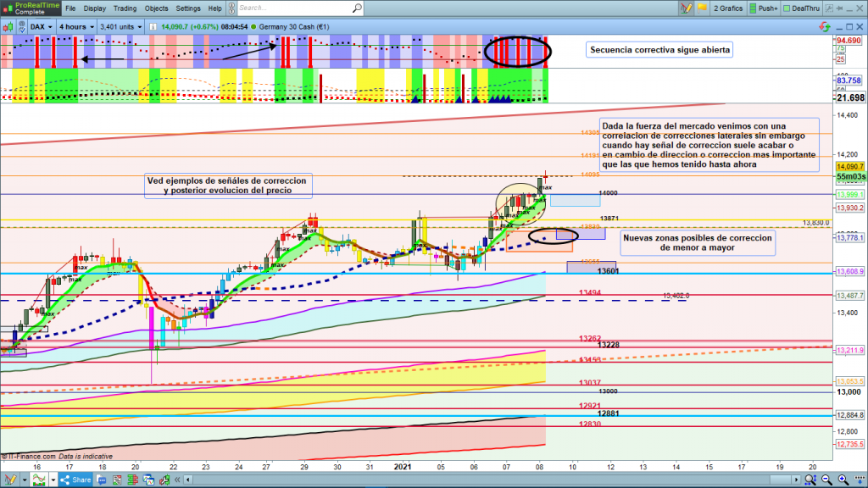Open the 4 hours timeframe dropdown
Screen dimensions: 868x488
pos(76,26)
